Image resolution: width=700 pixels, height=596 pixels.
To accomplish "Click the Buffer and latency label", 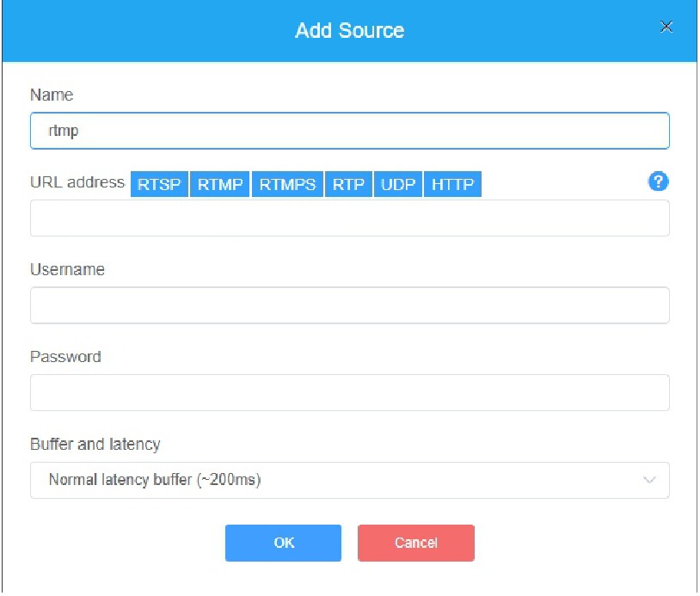I will coord(95,445).
